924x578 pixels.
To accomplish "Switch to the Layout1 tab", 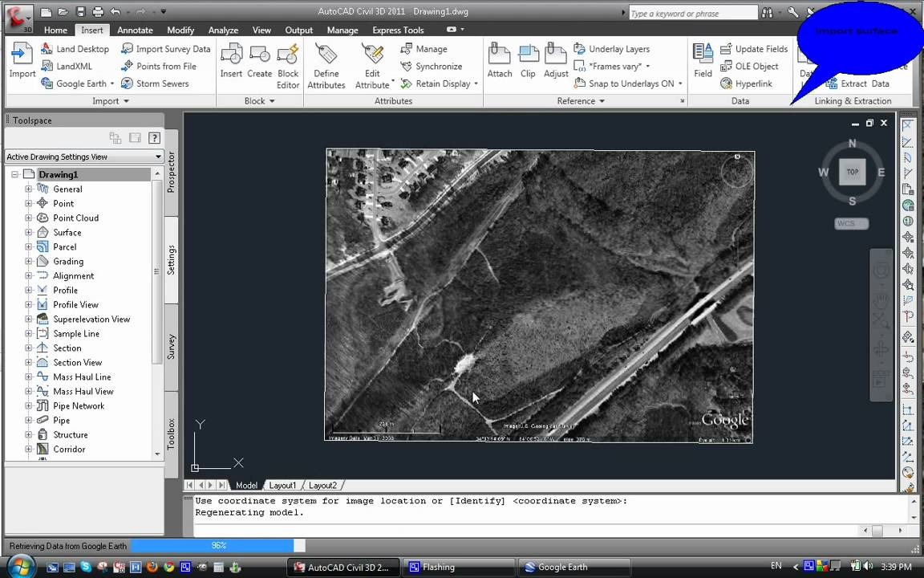I will [282, 485].
